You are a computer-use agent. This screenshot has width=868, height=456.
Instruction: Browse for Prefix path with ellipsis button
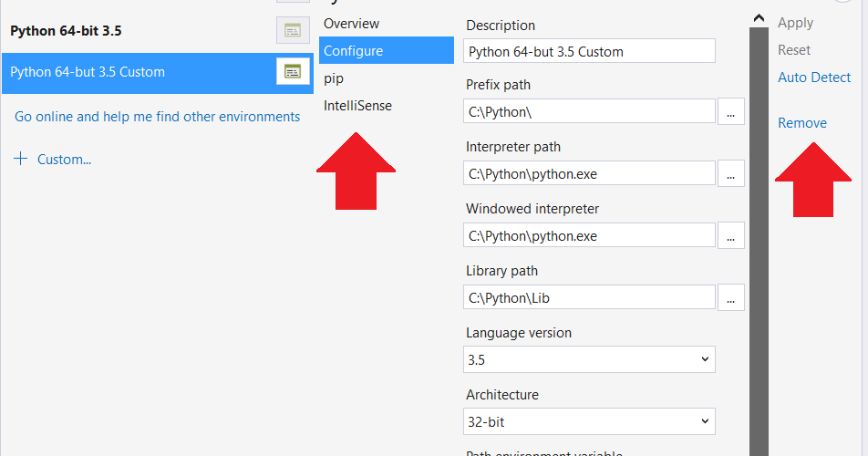[730, 112]
